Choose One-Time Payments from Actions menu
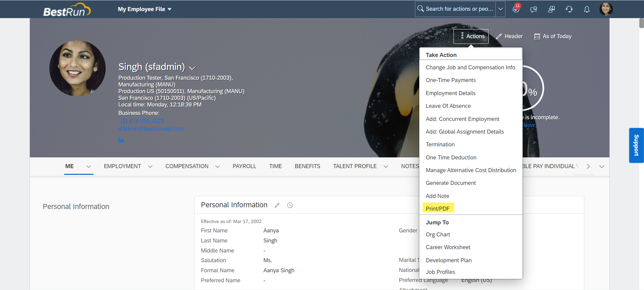 click(450, 80)
